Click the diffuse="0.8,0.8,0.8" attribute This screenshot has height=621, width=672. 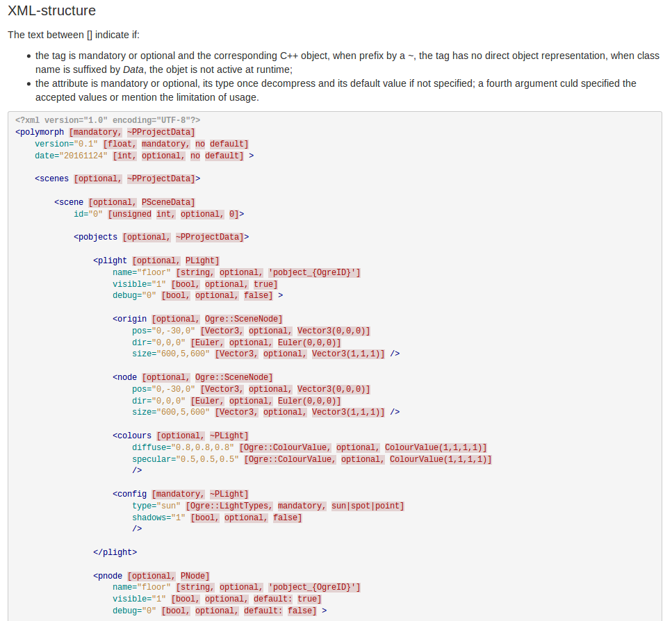pyautogui.click(x=183, y=447)
